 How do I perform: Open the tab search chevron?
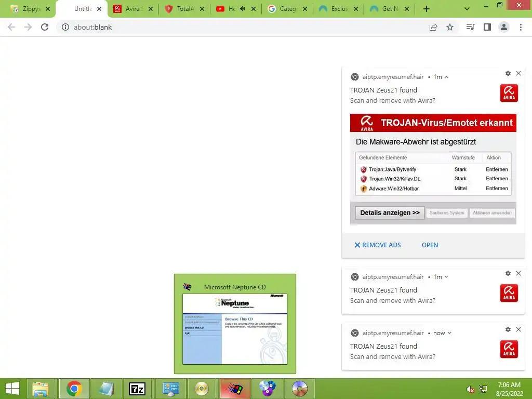click(x=467, y=9)
